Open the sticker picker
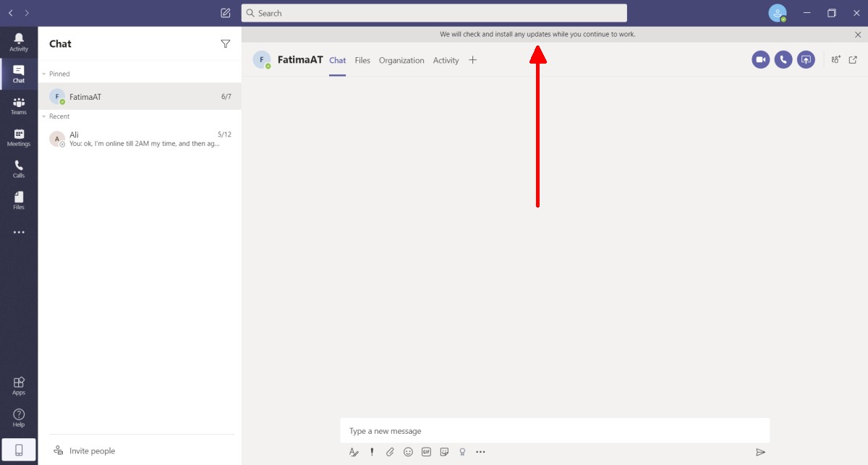Viewport: 868px width, 465px height. click(x=444, y=452)
